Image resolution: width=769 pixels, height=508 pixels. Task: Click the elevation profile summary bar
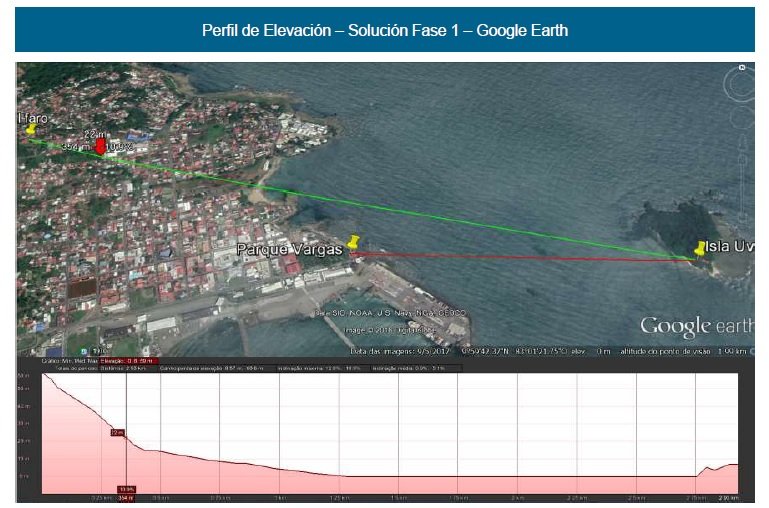pos(250,368)
